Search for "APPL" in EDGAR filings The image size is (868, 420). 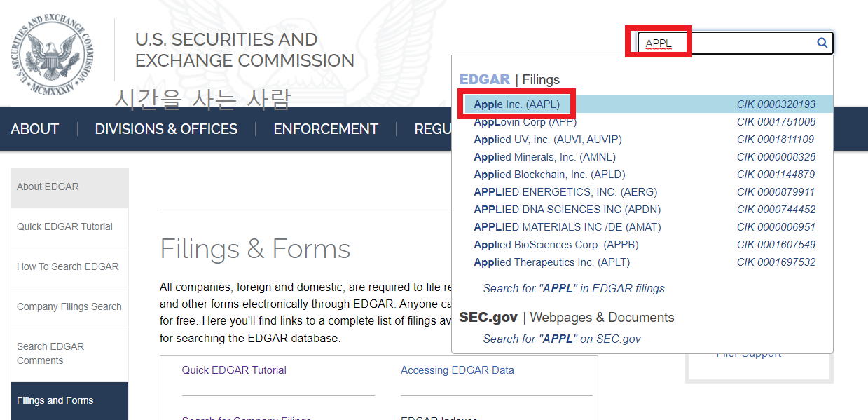[574, 288]
